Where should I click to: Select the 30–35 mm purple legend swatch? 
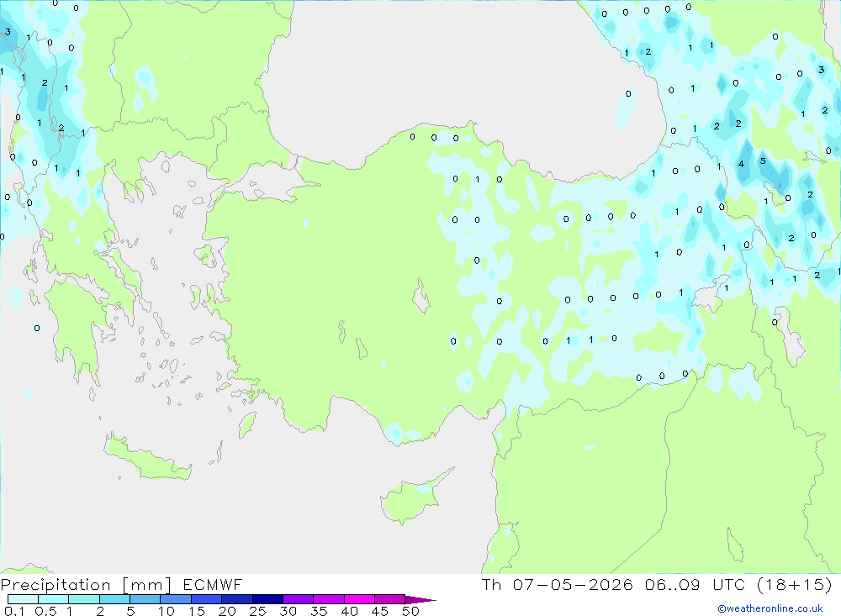(x=298, y=599)
